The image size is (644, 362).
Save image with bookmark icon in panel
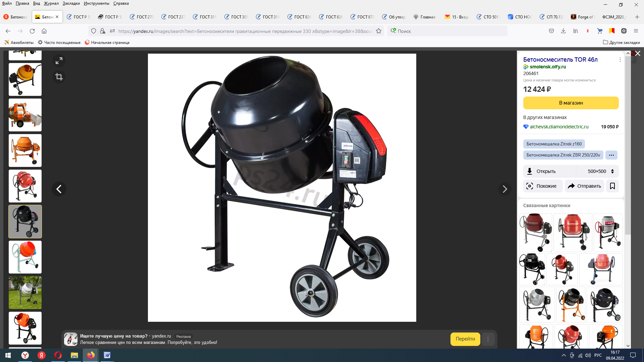(612, 186)
